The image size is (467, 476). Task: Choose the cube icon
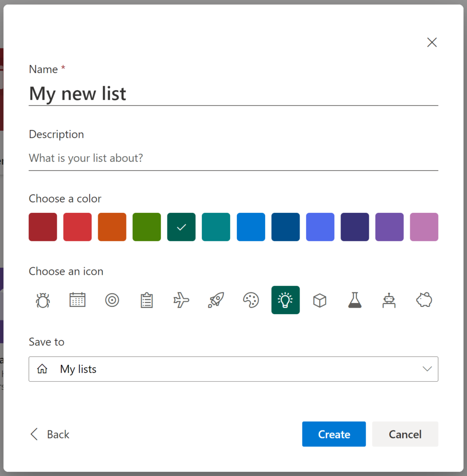coord(320,300)
